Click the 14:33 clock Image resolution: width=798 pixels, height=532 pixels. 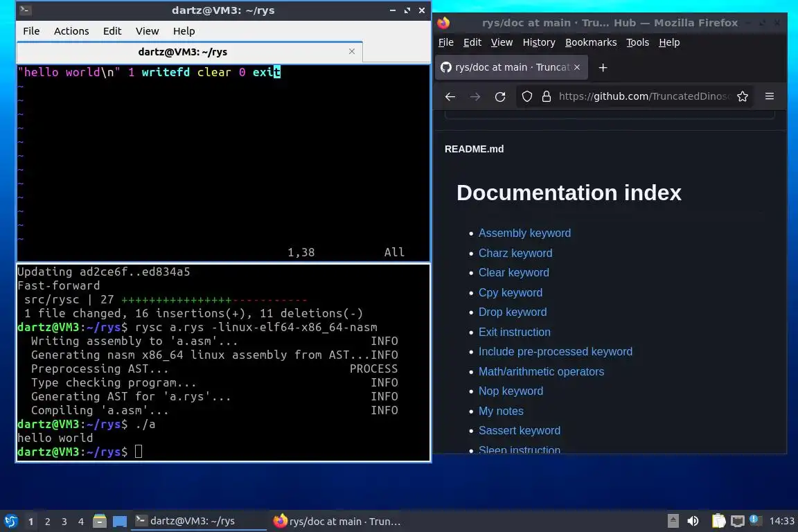[781, 521]
